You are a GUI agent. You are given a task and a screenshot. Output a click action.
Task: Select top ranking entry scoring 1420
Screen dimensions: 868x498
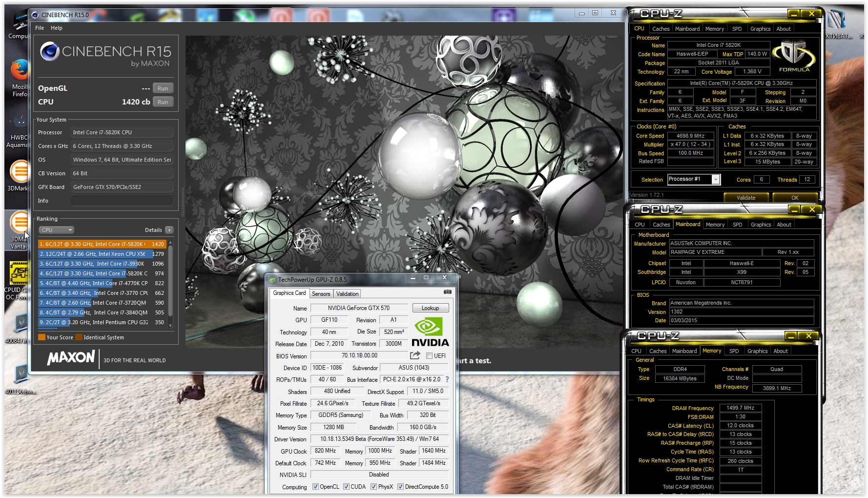point(102,244)
